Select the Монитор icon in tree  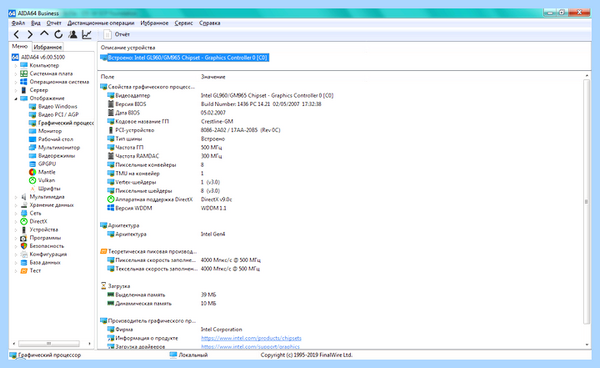pos(33,131)
